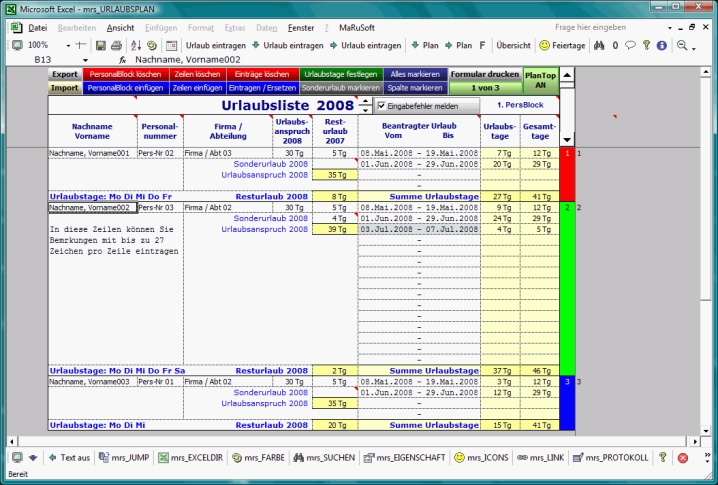This screenshot has width=718, height=485.
Task: Click the binoculars search icon in top toolbar
Action: [599, 45]
